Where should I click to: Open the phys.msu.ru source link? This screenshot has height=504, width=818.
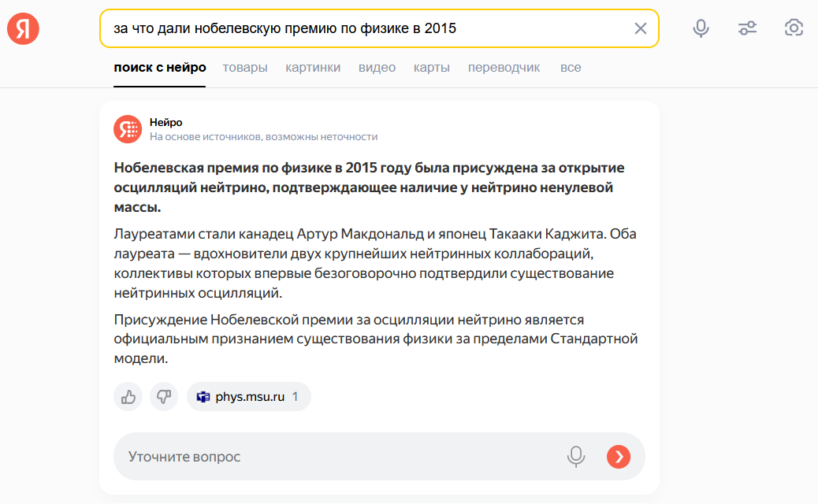(x=249, y=397)
